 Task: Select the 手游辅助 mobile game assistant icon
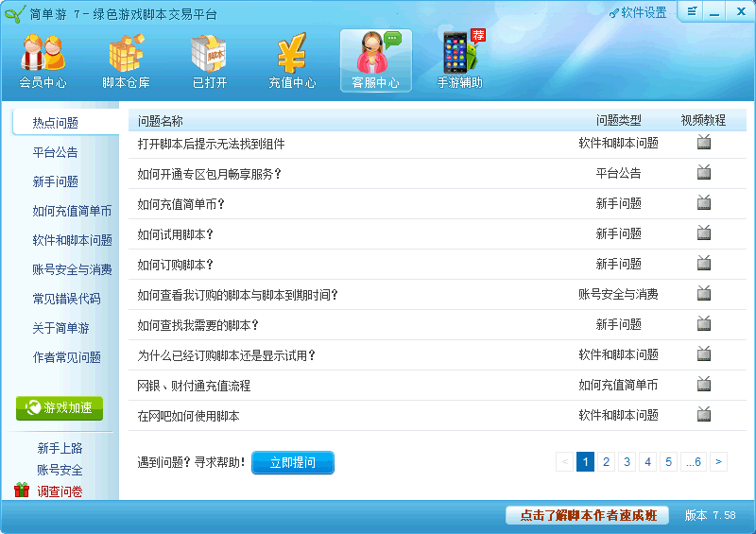(x=459, y=60)
